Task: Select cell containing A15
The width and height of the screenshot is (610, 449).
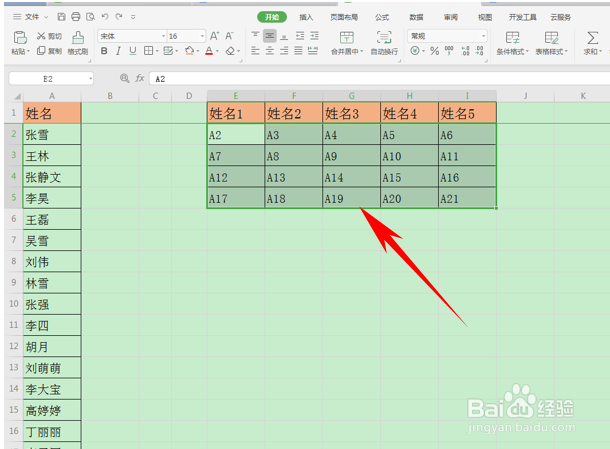Action: click(409, 177)
